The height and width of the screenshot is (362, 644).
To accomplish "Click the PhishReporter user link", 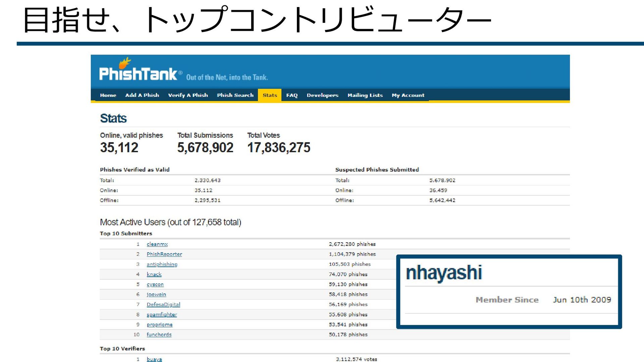I will (x=164, y=254).
